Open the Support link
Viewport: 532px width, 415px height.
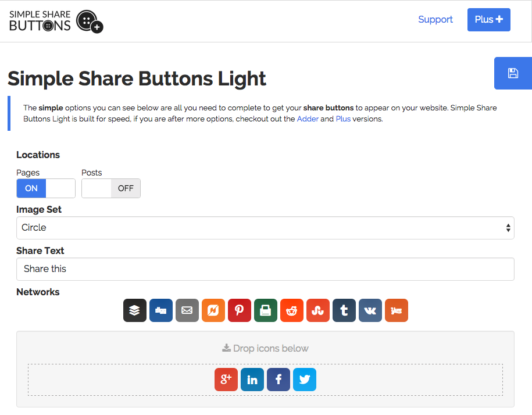[x=435, y=19]
